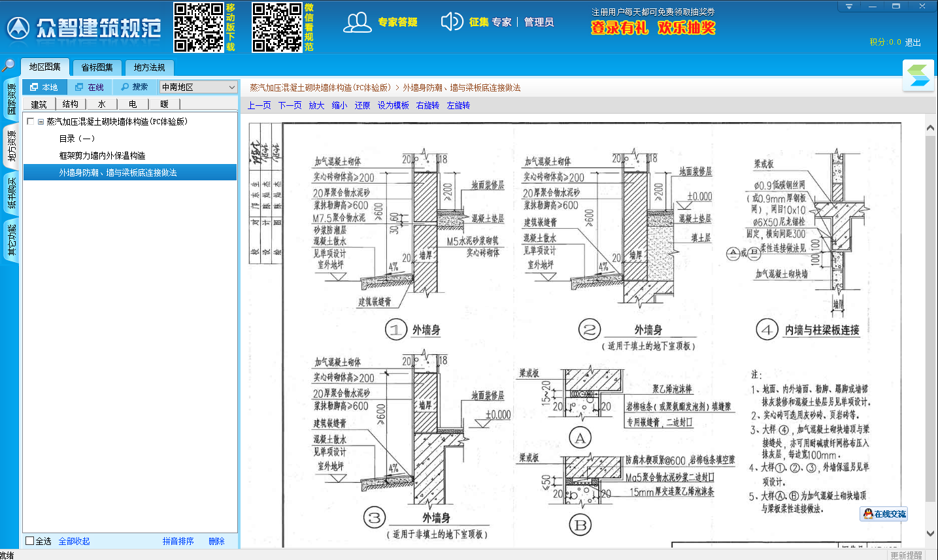Select 纸书购买 side tab
This screenshot has width=938, height=560.
point(11,193)
